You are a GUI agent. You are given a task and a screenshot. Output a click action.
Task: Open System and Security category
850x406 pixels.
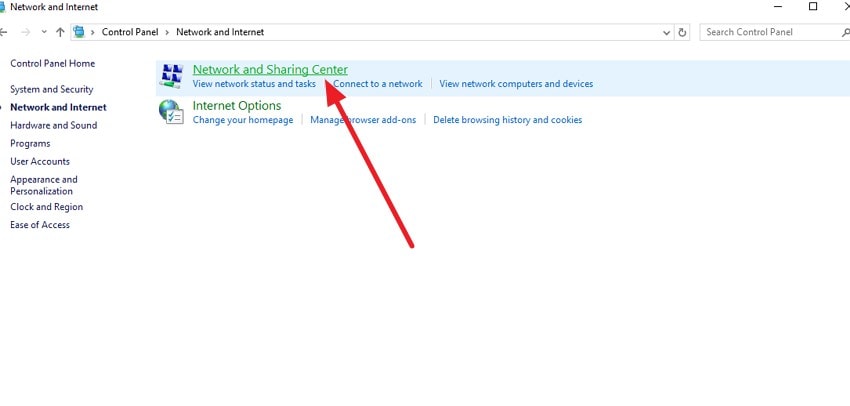[x=51, y=89]
